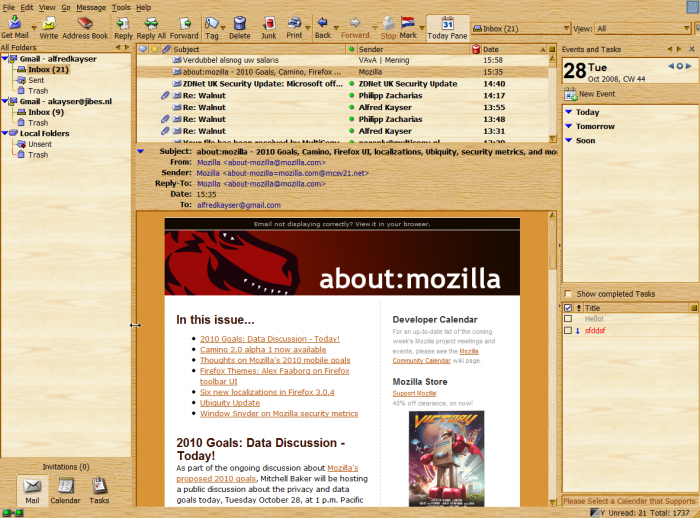Toggle read status dot for ZDNet UK message

(x=351, y=84)
